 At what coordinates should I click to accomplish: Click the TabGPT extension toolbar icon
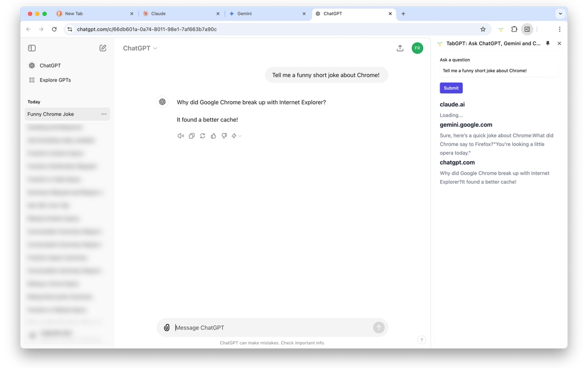click(x=501, y=29)
